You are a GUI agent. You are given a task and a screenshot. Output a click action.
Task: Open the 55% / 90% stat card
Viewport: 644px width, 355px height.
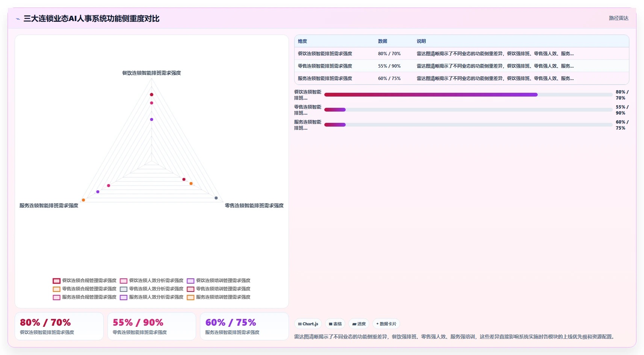coord(152,326)
